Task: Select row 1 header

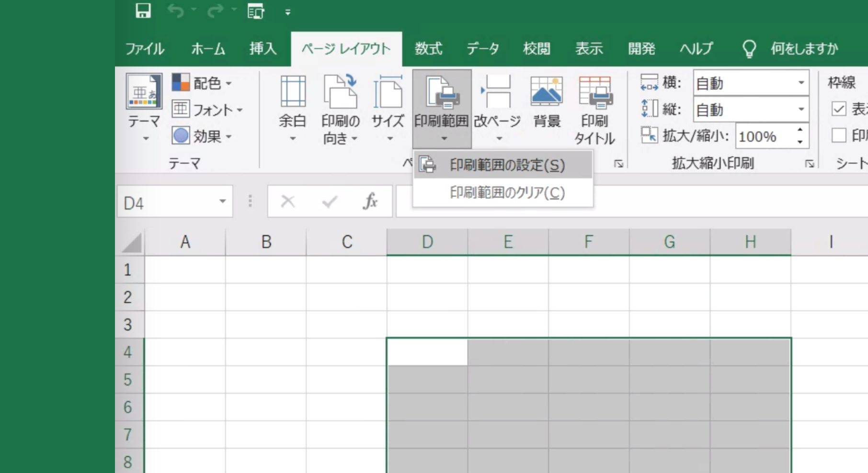Action: point(129,270)
